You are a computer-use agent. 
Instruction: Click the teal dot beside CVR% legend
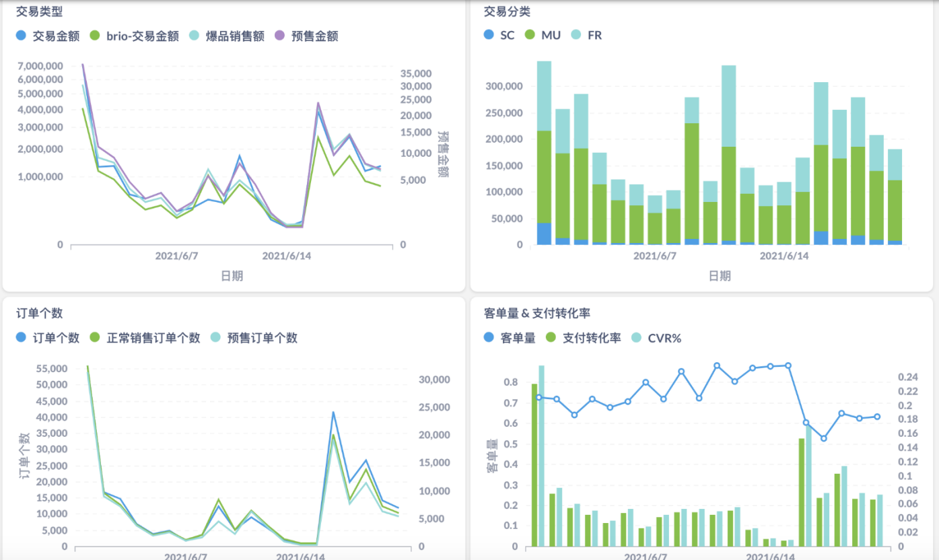point(637,338)
